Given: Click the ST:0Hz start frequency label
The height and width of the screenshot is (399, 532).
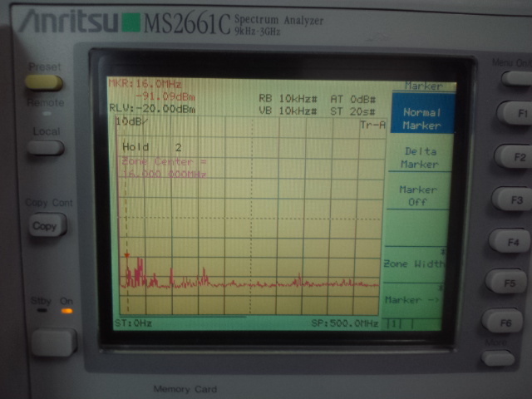Looking at the screenshot, I should point(133,323).
